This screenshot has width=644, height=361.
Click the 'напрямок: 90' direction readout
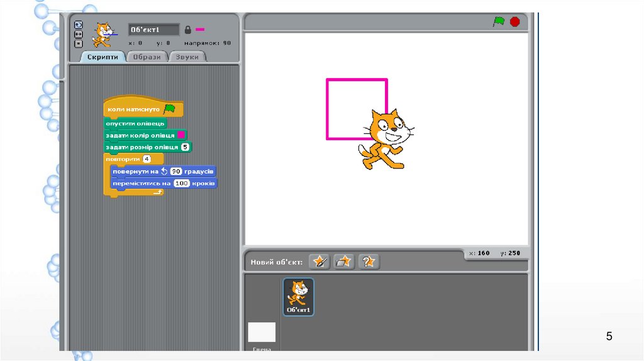(208, 43)
